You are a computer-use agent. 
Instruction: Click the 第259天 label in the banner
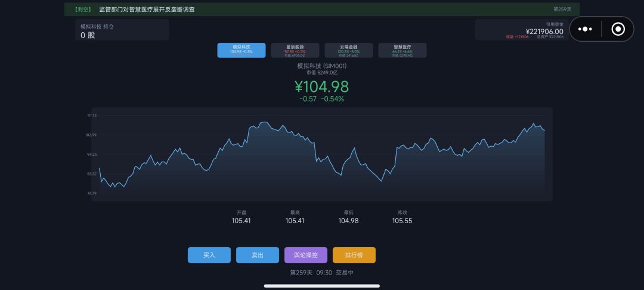tap(562, 10)
